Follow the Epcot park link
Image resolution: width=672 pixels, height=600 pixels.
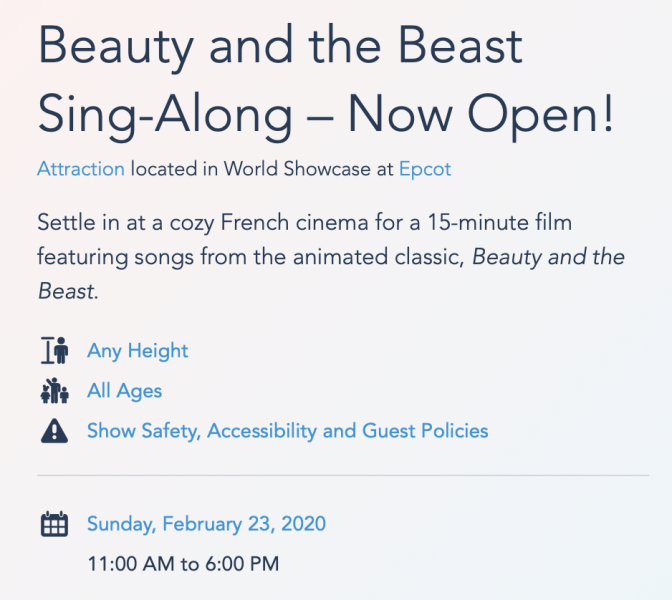[427, 169]
